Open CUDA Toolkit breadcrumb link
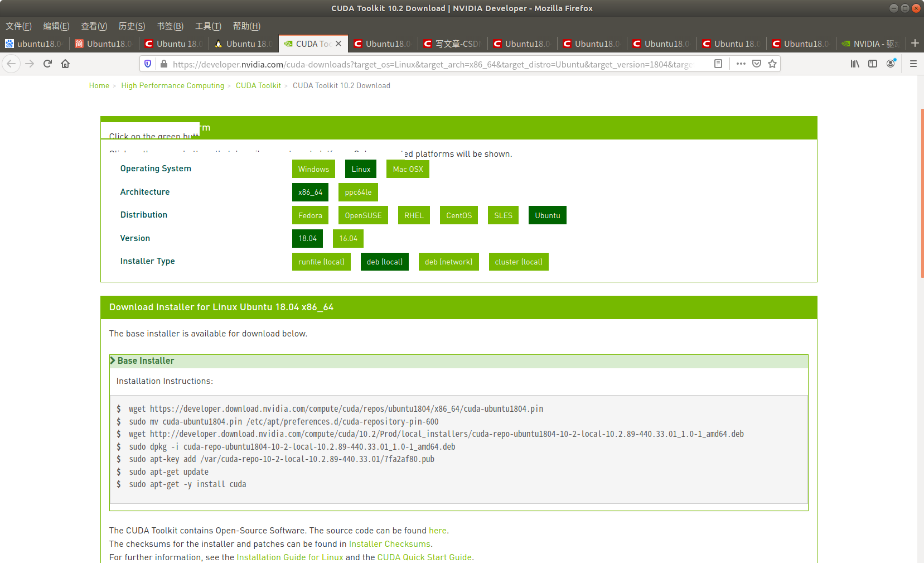Image resolution: width=924 pixels, height=563 pixels. 258,85
